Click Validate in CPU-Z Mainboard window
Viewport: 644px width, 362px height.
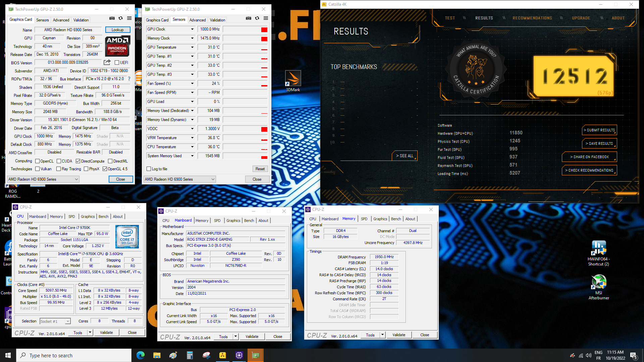pyautogui.click(x=252, y=337)
